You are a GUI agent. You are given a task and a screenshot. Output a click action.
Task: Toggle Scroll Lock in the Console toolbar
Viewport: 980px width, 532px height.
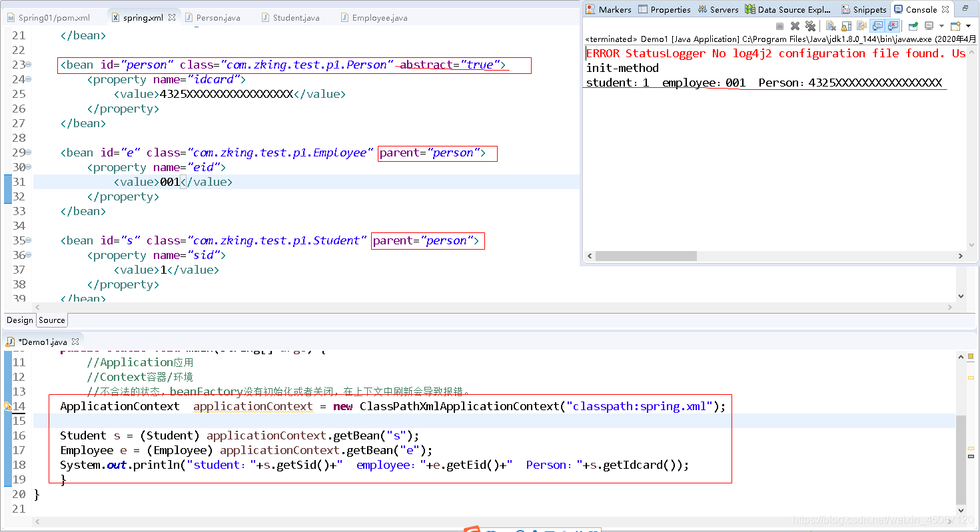[x=846, y=26]
